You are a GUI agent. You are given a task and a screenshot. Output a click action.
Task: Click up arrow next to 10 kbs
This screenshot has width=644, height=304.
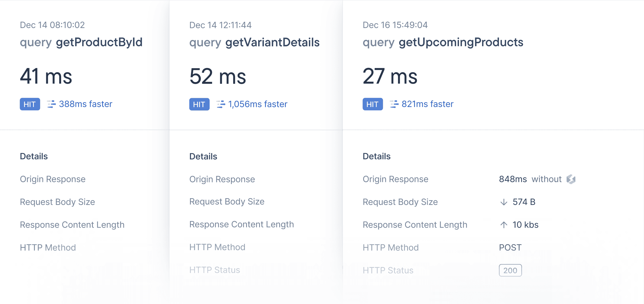click(x=504, y=225)
